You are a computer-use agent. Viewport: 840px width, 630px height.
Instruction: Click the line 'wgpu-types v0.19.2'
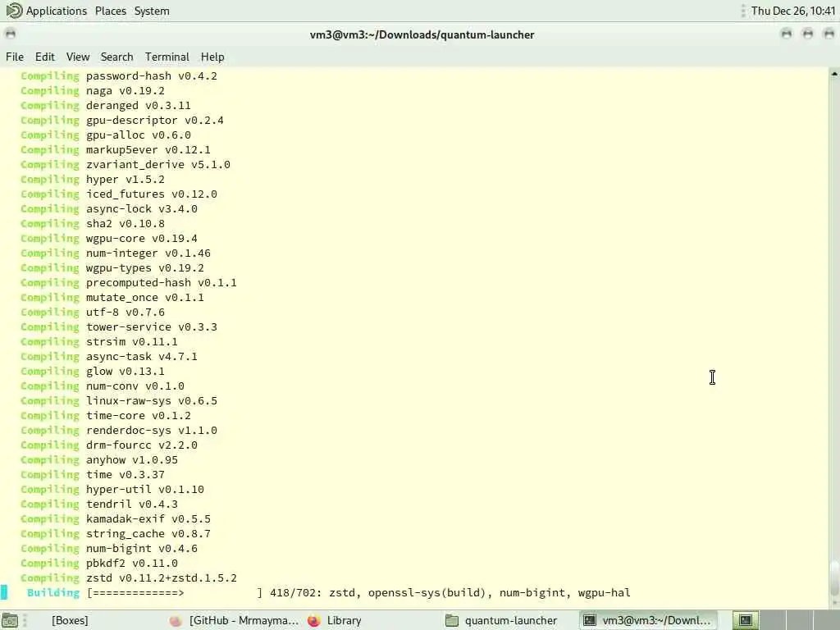(145, 268)
